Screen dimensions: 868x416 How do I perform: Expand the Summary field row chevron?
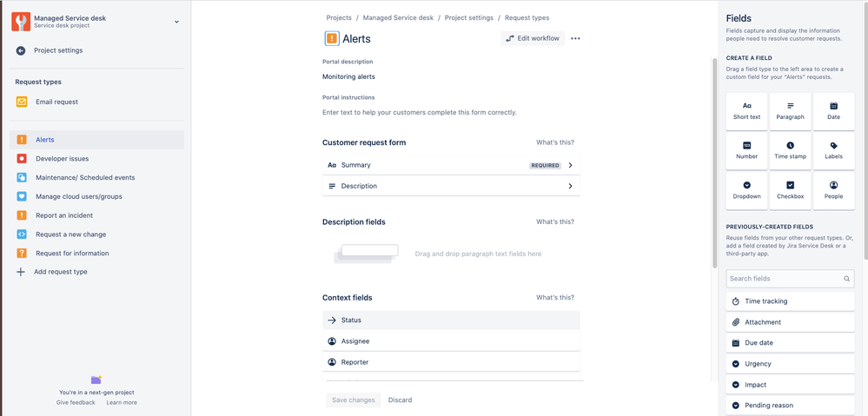570,165
